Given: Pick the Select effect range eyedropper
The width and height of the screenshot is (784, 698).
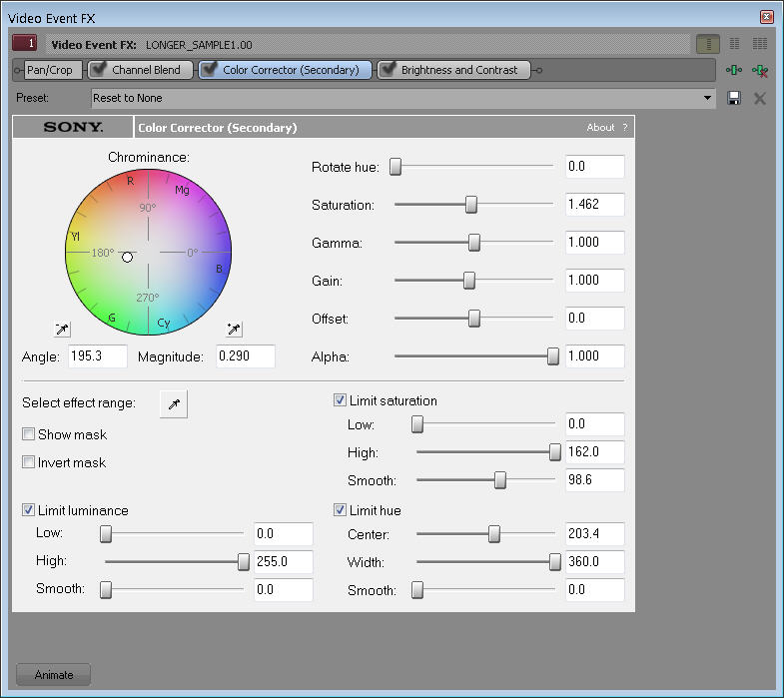Looking at the screenshot, I should point(173,403).
